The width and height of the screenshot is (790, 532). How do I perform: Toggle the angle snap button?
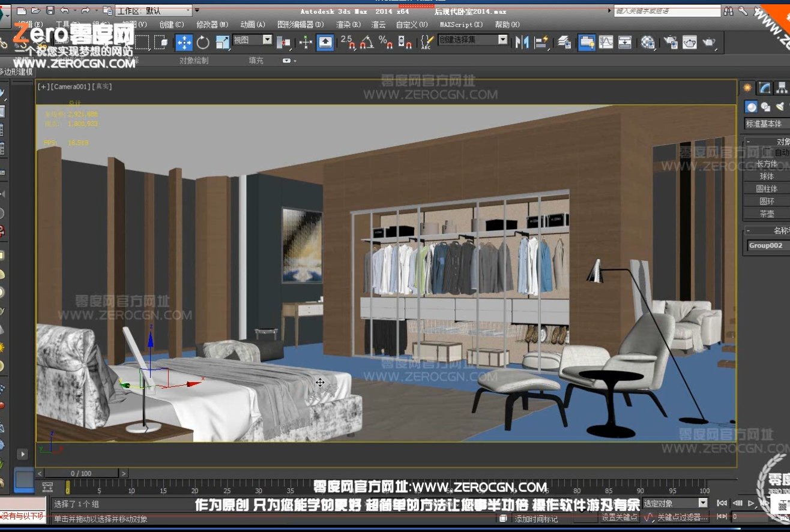pos(367,42)
